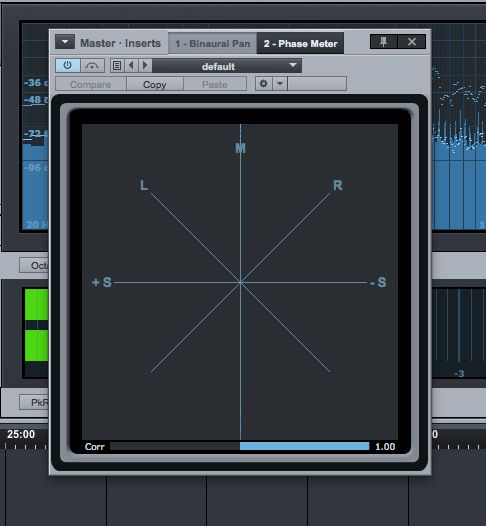
Task: Click the +S label in the phase display
Action: pos(102,282)
